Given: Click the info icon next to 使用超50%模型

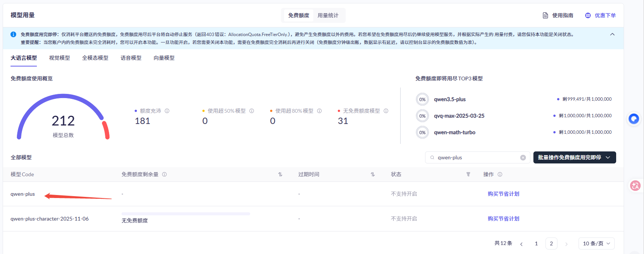Looking at the screenshot, I should [252, 111].
